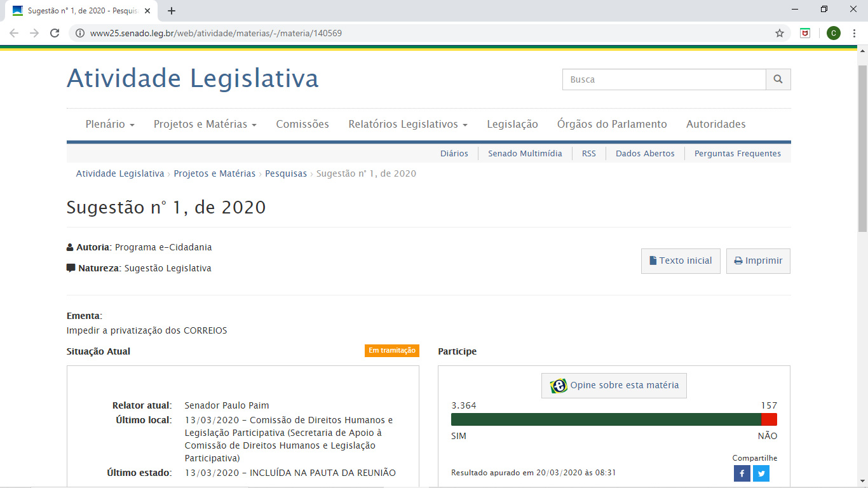
Task: Click the Programa e-Cidadania text
Action: (x=163, y=247)
